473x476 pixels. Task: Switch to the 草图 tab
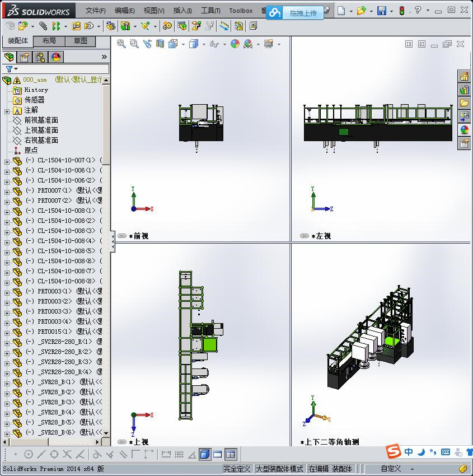pyautogui.click(x=81, y=41)
